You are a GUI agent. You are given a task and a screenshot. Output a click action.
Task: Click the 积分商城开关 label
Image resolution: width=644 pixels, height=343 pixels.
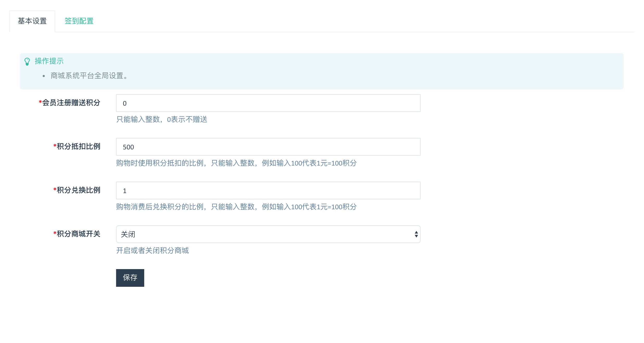(78, 234)
